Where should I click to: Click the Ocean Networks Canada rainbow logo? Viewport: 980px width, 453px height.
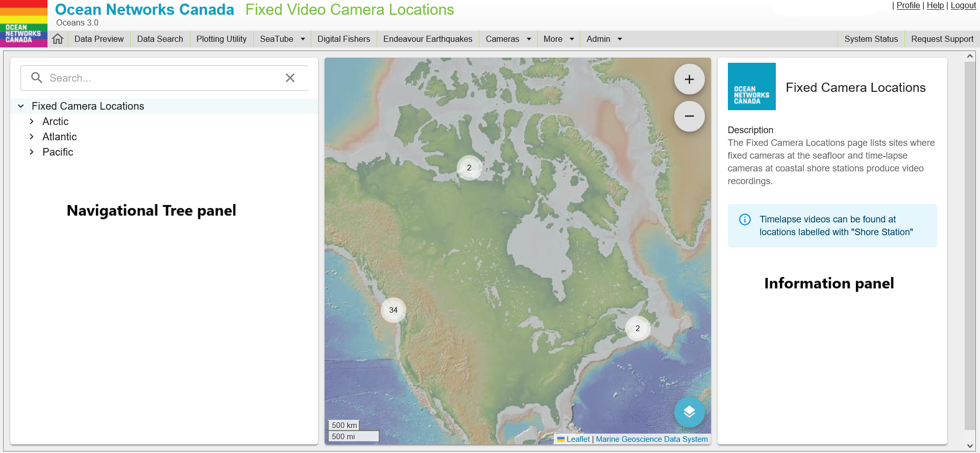(23, 23)
